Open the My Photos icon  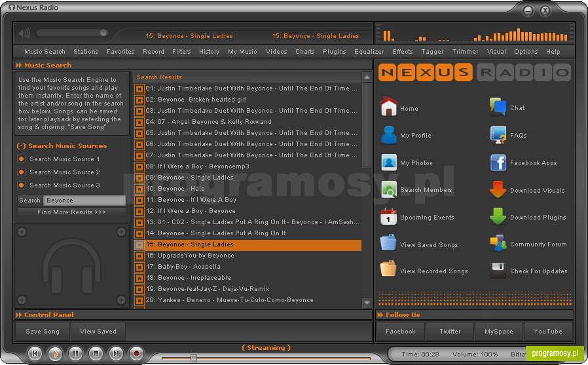388,163
